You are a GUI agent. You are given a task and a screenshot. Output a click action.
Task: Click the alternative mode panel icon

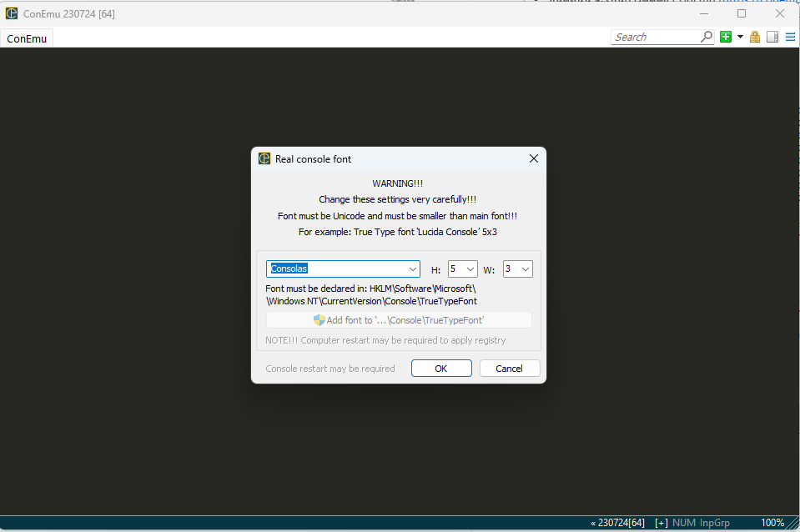[x=772, y=37]
